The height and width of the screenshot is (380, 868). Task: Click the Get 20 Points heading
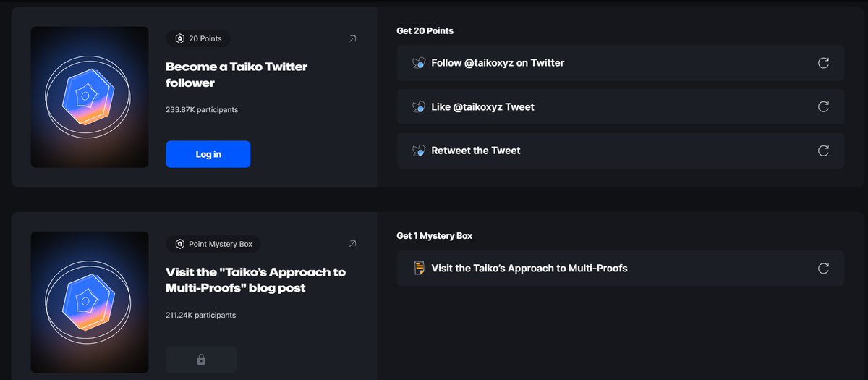(x=425, y=31)
